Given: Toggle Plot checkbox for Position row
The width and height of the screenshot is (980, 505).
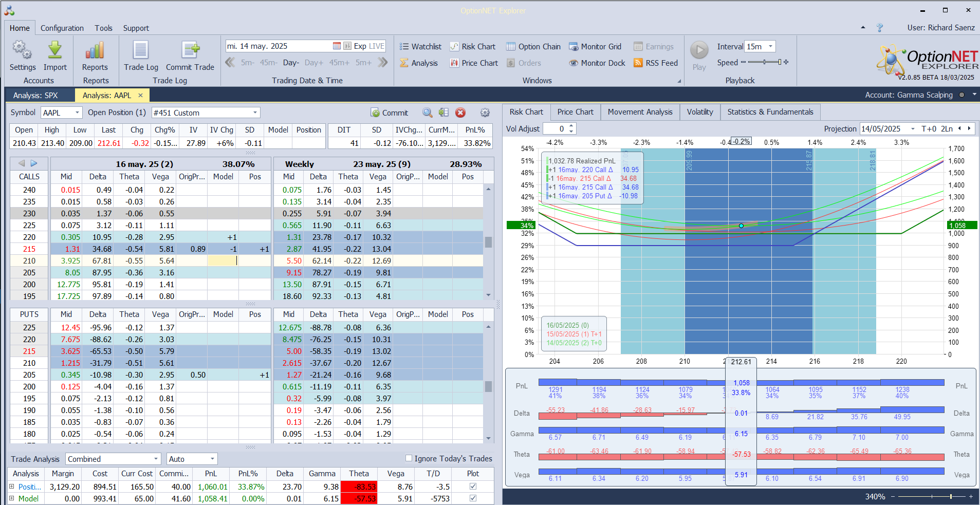Looking at the screenshot, I should click(x=473, y=487).
